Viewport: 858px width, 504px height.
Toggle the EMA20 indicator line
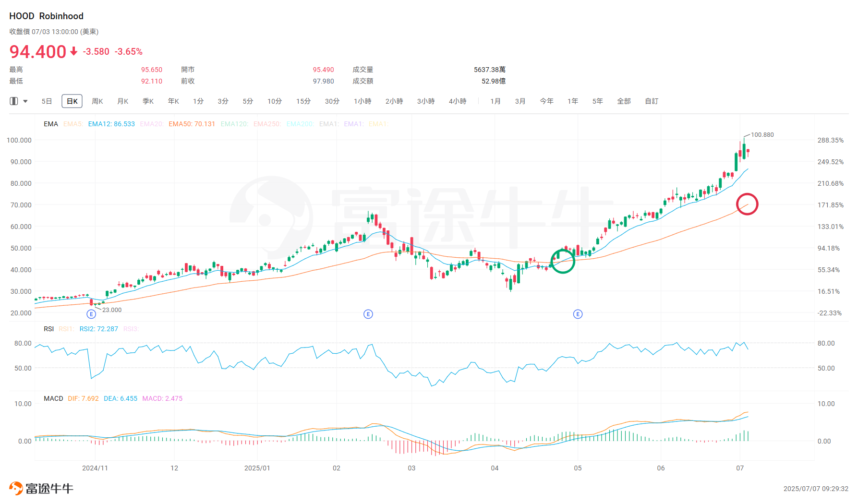[151, 124]
